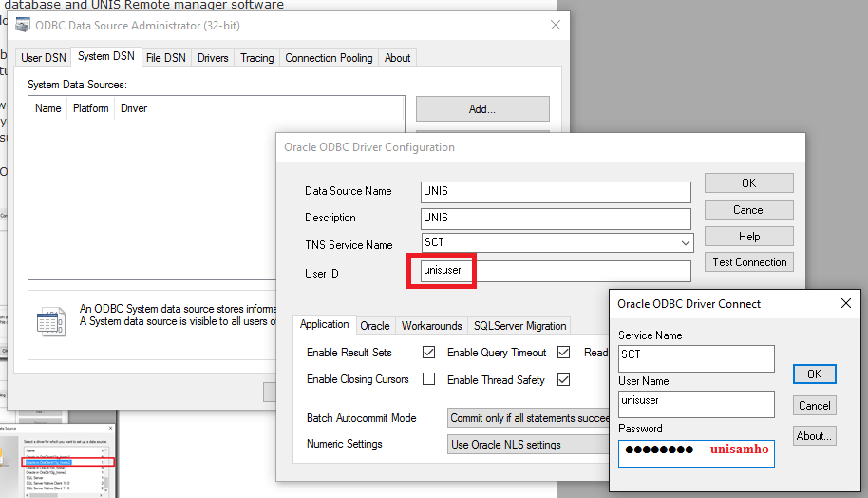Close the Oracle ODBC Driver Connect dialog

846,303
